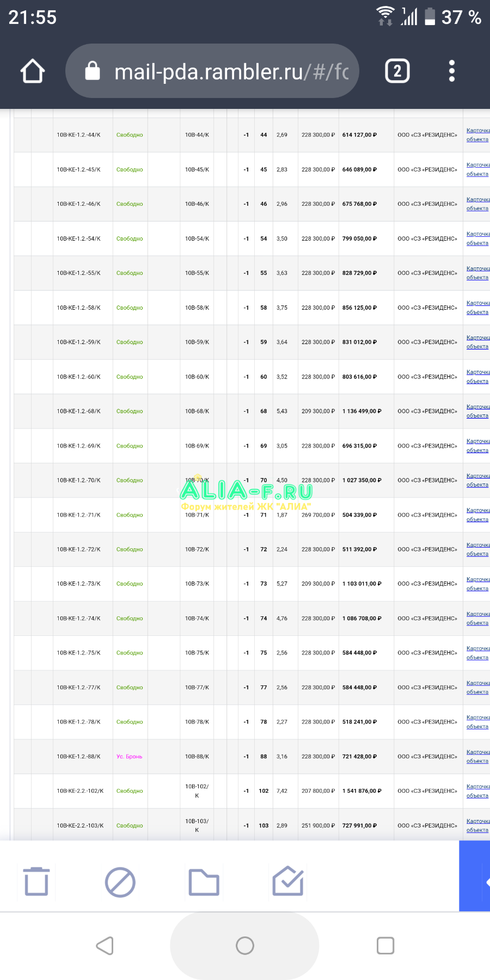Screen dimensions: 490x980
Task: Tap the price 1 136 499,00 ₽
Action: click(362, 412)
